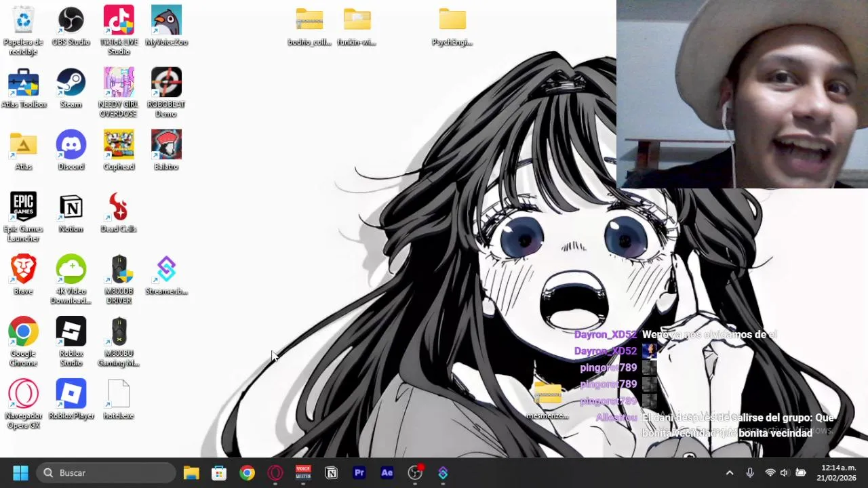The image size is (868, 488).
Task: Select the Streamerbot desktop shortcut
Action: click(x=166, y=275)
